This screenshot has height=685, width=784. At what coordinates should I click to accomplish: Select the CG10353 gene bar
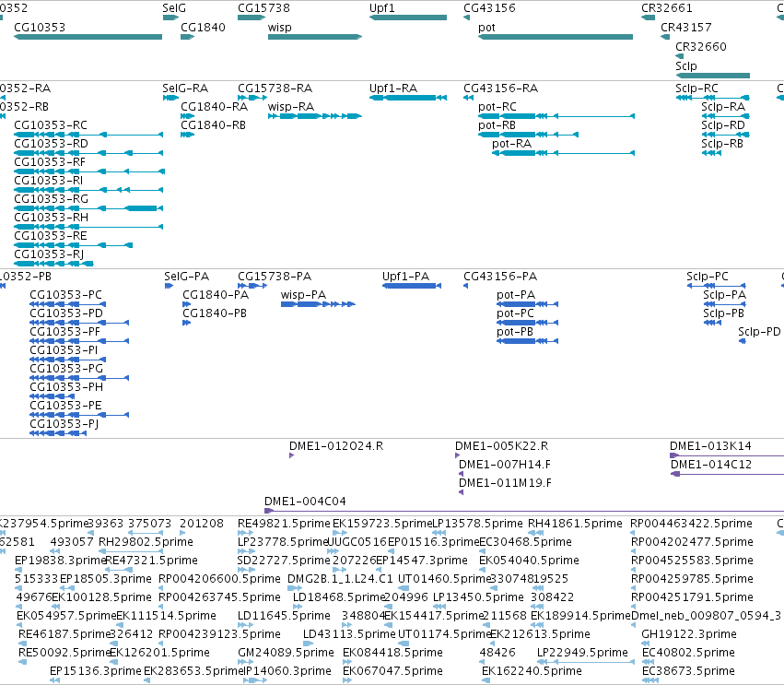pyautogui.click(x=88, y=37)
